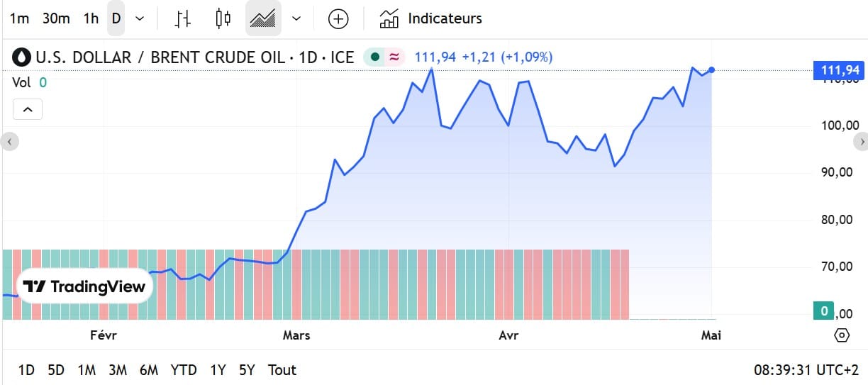
Task: Select the area chart style icon
Action: coord(263,18)
